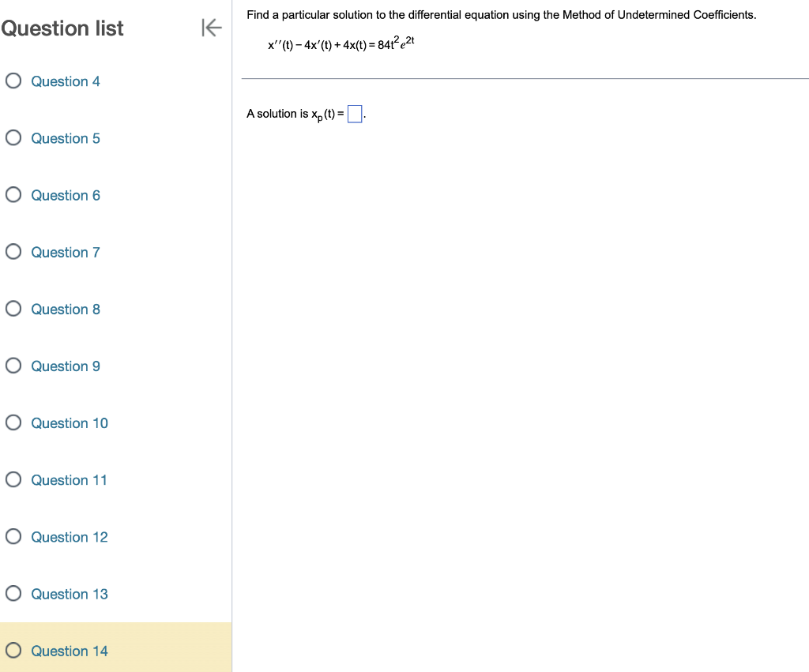Open Question 7 from the question list
The height and width of the screenshot is (672, 809).
(66, 251)
